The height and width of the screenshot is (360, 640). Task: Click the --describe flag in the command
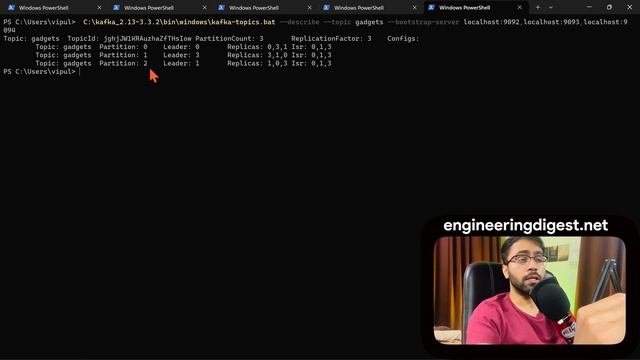[299, 22]
